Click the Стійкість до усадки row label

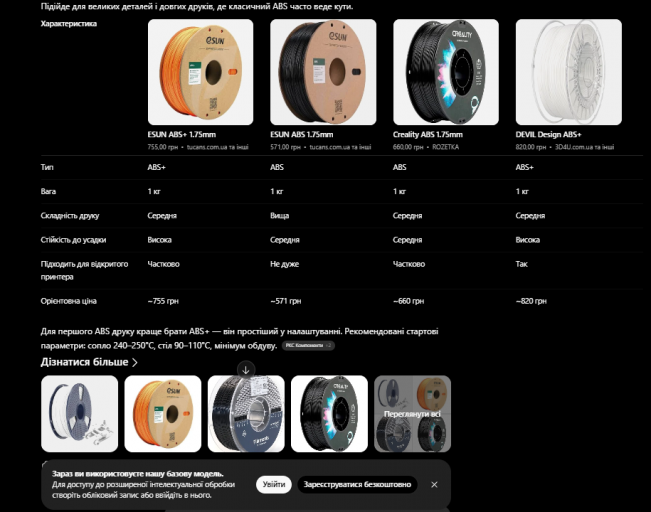73,240
